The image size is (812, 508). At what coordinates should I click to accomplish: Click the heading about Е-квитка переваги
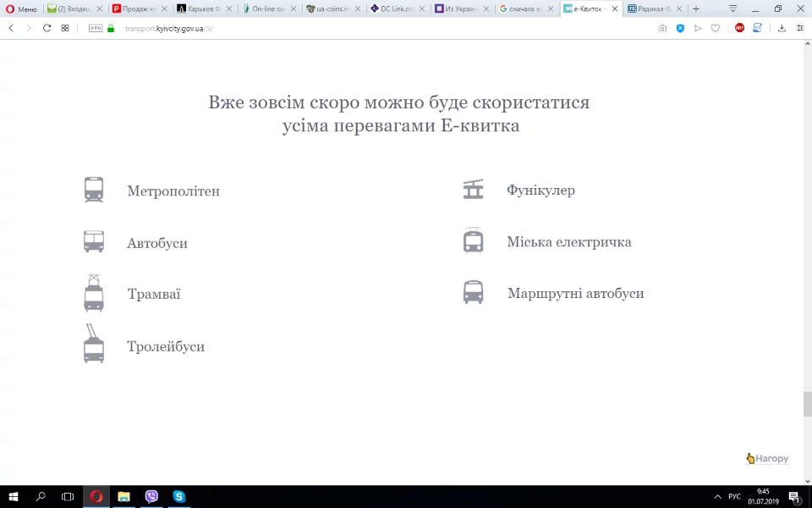[x=399, y=113]
